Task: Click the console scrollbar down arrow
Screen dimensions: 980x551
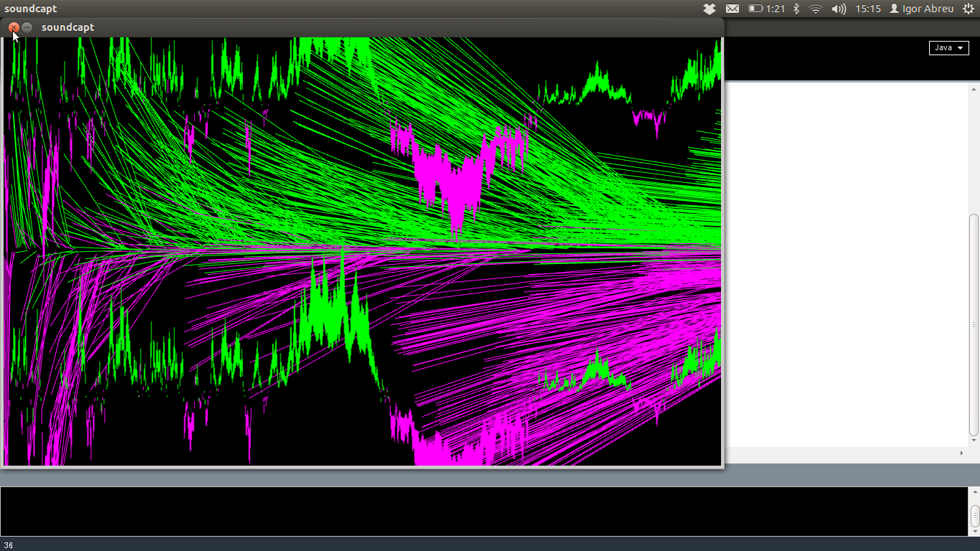Action: point(974,531)
